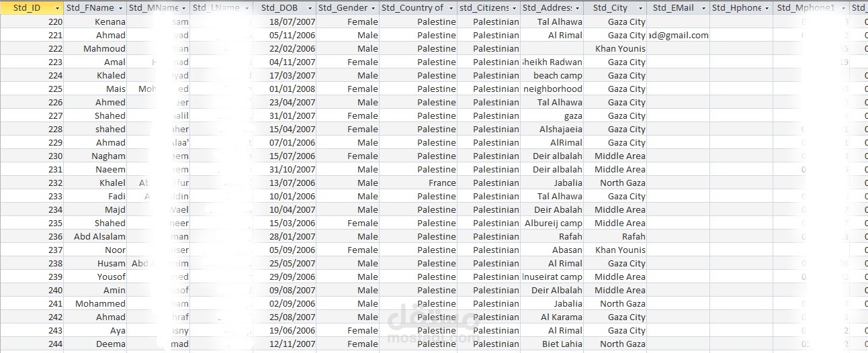Select the Std_Country of column header

[412, 8]
